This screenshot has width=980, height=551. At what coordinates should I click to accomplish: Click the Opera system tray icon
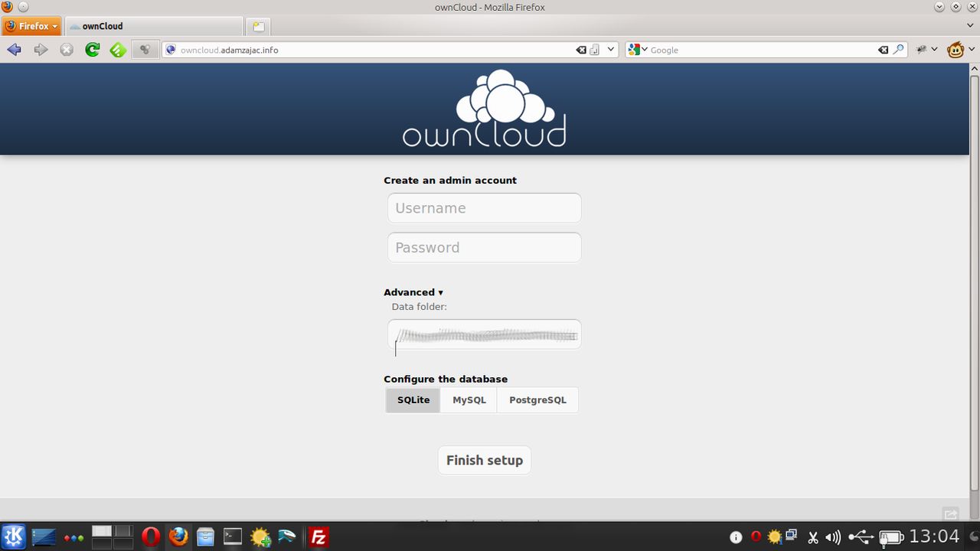coord(756,536)
